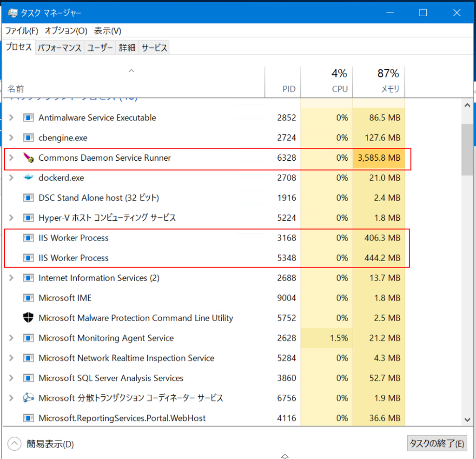Maximize the Task Manager window
The width and height of the screenshot is (476, 459).
click(x=423, y=13)
